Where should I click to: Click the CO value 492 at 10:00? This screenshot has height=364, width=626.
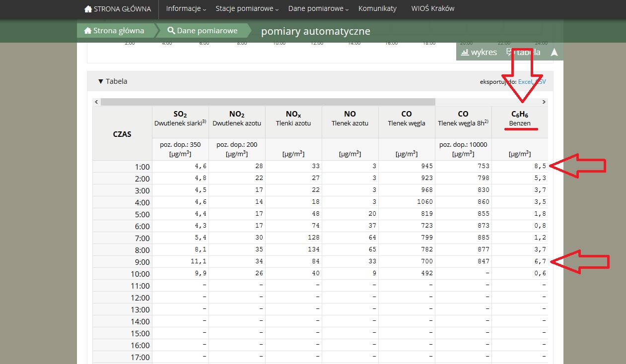point(426,273)
